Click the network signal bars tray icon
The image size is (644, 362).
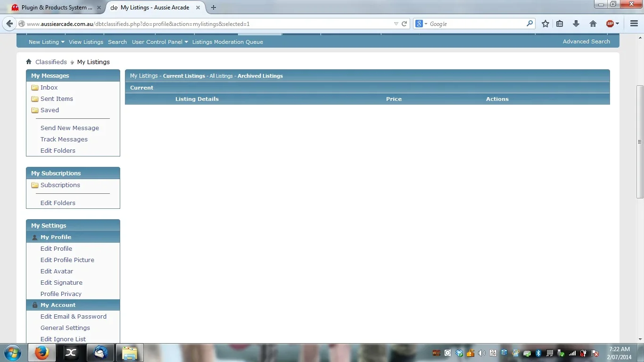click(572, 353)
